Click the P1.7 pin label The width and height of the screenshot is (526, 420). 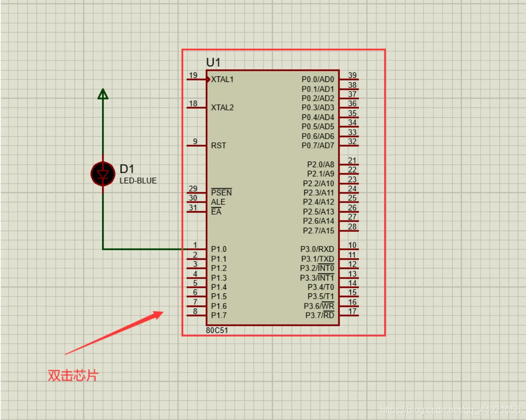[219, 315]
